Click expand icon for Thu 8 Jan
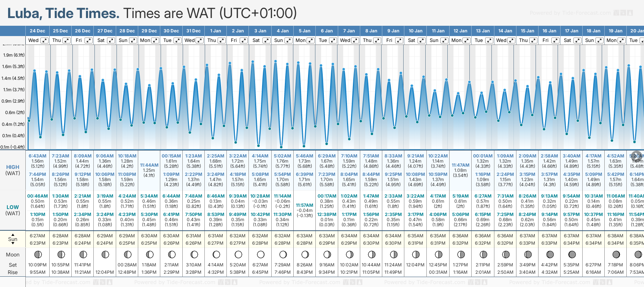644x287 pixels. (x=377, y=40)
